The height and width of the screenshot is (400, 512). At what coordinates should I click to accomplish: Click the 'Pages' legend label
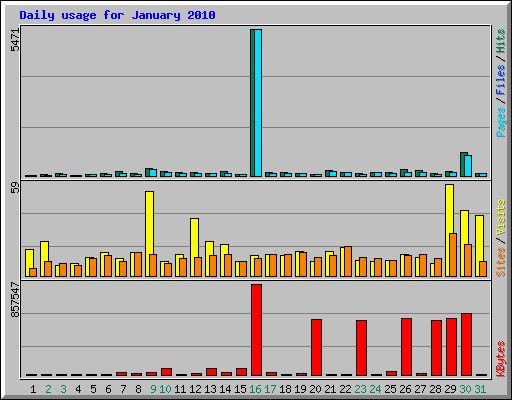pyautogui.click(x=501, y=122)
